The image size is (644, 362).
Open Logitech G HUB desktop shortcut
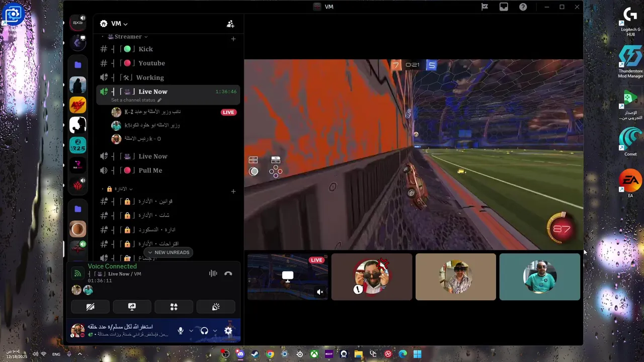(630, 21)
